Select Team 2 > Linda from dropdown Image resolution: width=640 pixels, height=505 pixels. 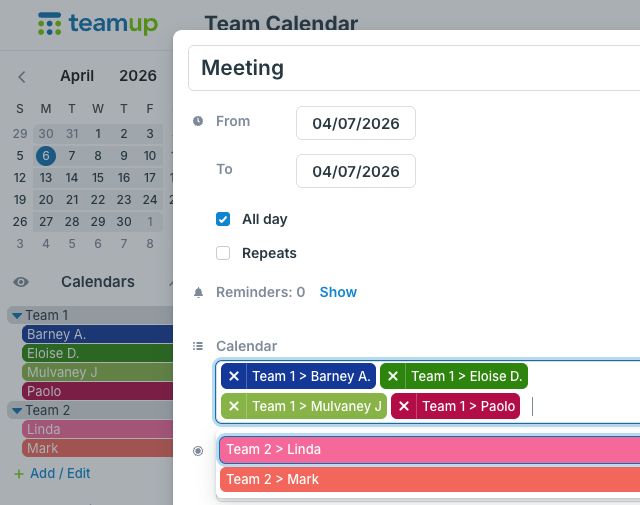tap(428, 450)
